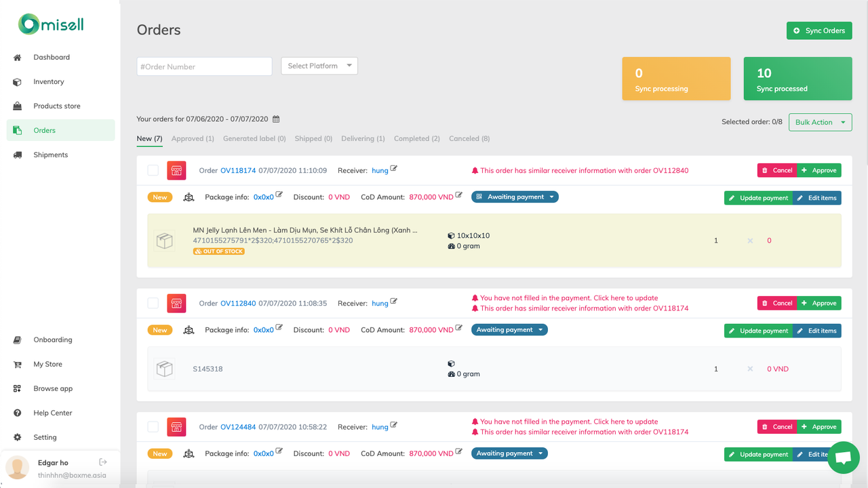Viewport: 868px width, 488px height.
Task: Open the Awaiting payment status dropdown on OV112840
Action: tap(509, 329)
